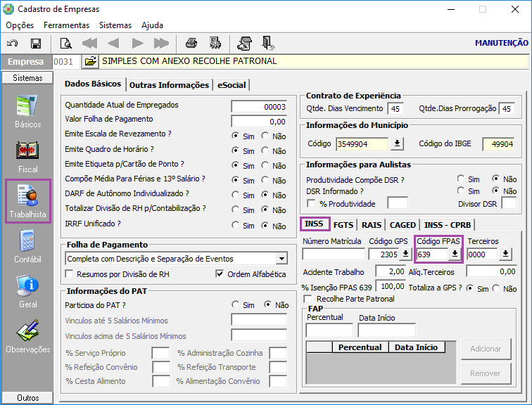Click the Número Matrícula input field
The image size is (532, 405).
[334, 254]
